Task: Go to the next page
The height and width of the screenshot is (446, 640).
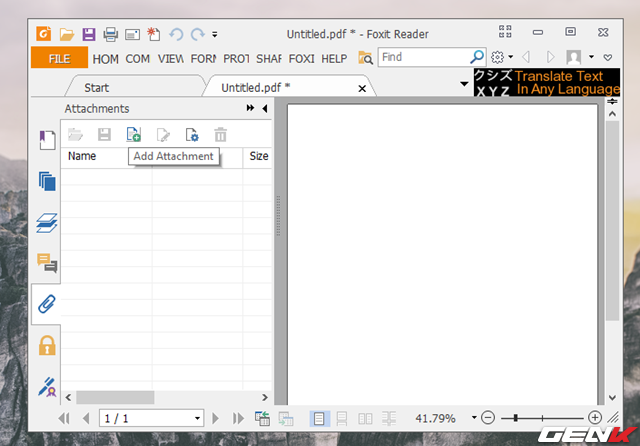Action: pos(216,418)
